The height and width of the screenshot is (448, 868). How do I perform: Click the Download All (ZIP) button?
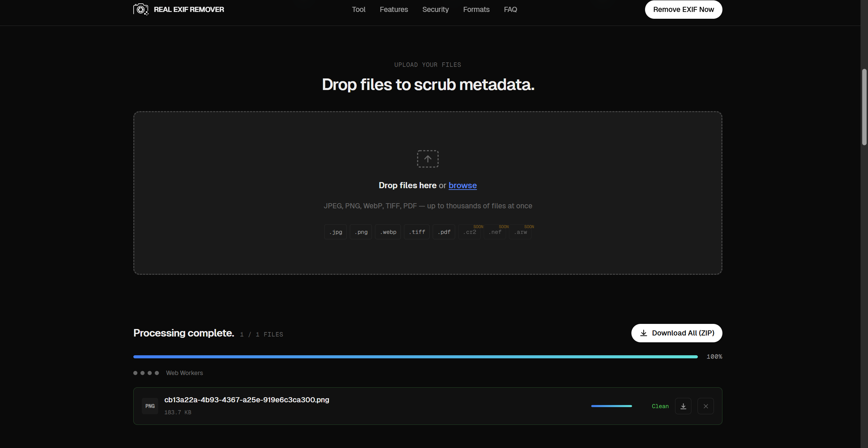click(x=676, y=333)
